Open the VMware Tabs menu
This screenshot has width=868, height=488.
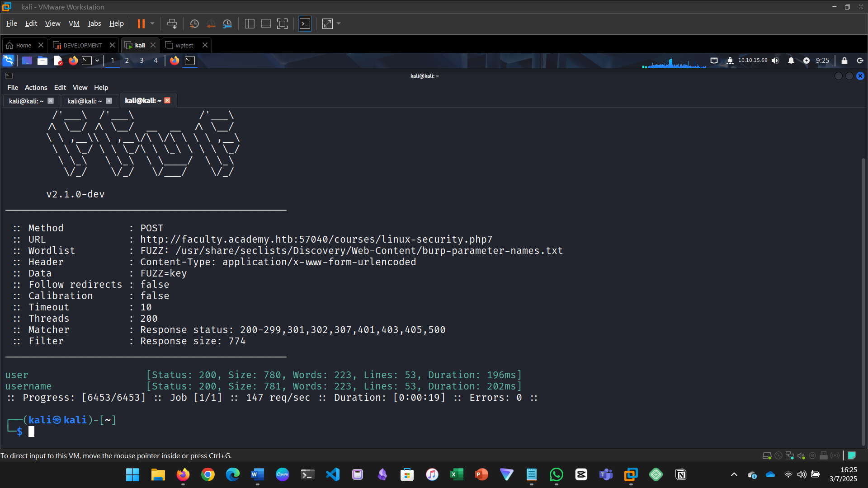94,23
